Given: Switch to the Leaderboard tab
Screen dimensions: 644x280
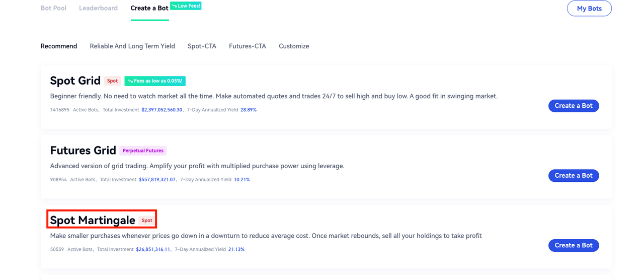Looking at the screenshot, I should (98, 8).
